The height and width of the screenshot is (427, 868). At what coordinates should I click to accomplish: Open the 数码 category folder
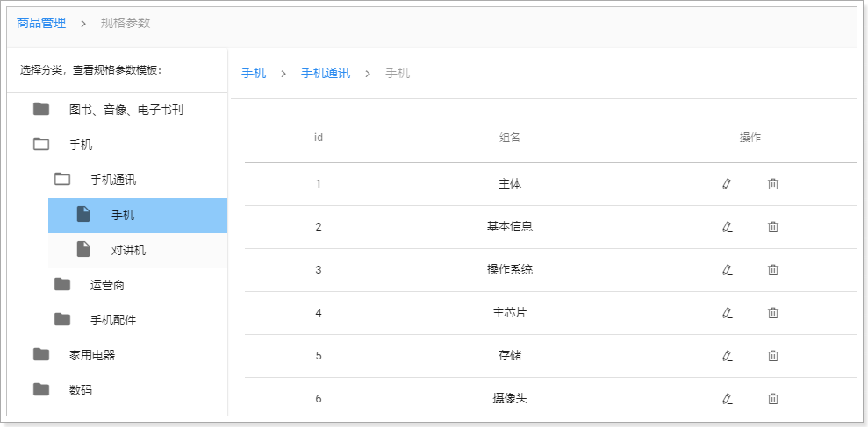coord(80,390)
